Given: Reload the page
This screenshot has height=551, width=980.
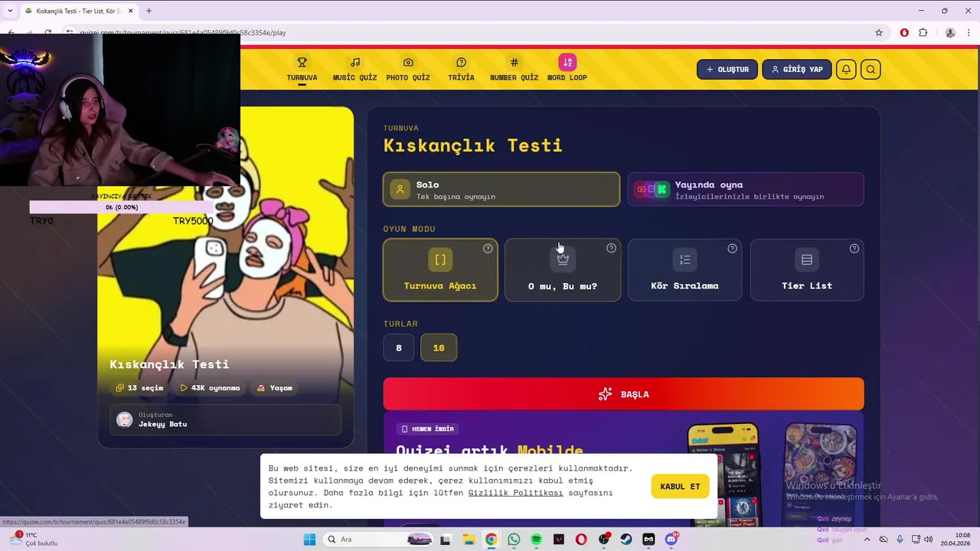Looking at the screenshot, I should (x=47, y=33).
